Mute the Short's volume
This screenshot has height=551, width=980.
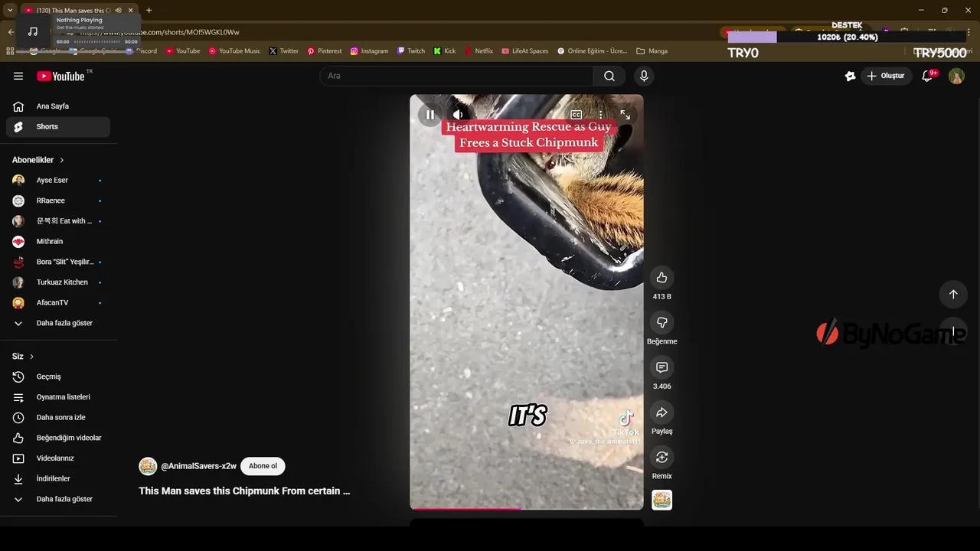coord(458,115)
